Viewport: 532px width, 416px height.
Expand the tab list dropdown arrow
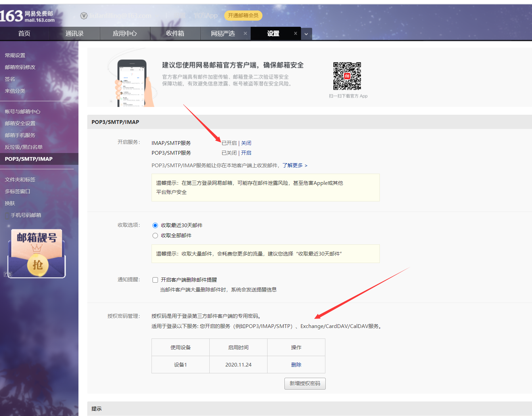pyautogui.click(x=306, y=34)
